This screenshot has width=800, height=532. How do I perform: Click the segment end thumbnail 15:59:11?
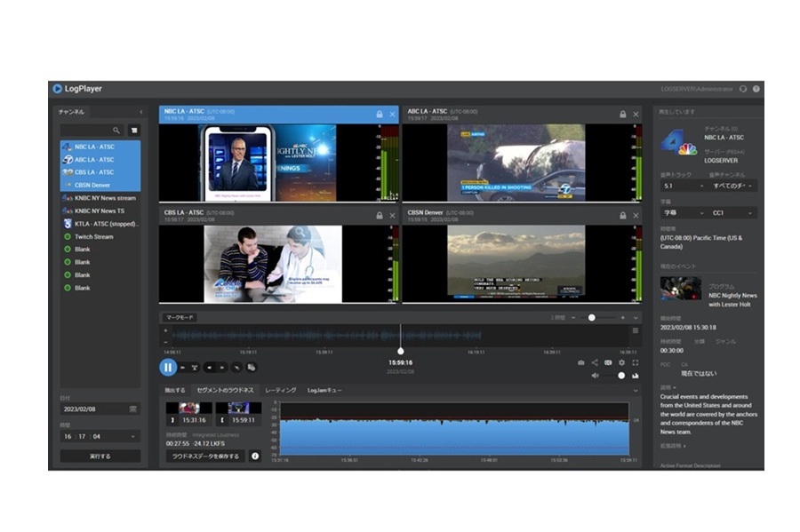click(238, 414)
